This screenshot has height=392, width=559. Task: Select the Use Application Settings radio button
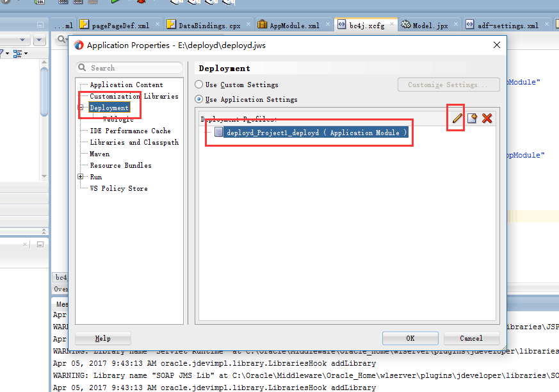(x=199, y=100)
